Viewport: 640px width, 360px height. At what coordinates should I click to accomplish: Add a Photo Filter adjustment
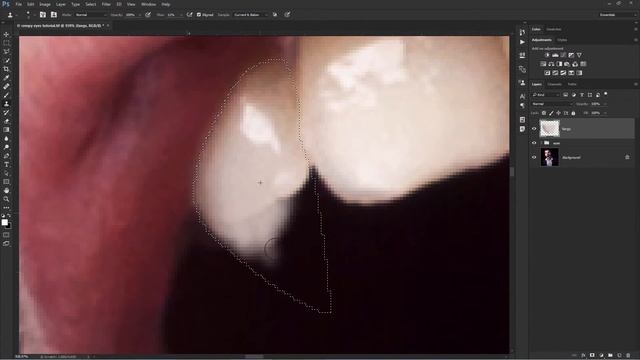pos(567,64)
